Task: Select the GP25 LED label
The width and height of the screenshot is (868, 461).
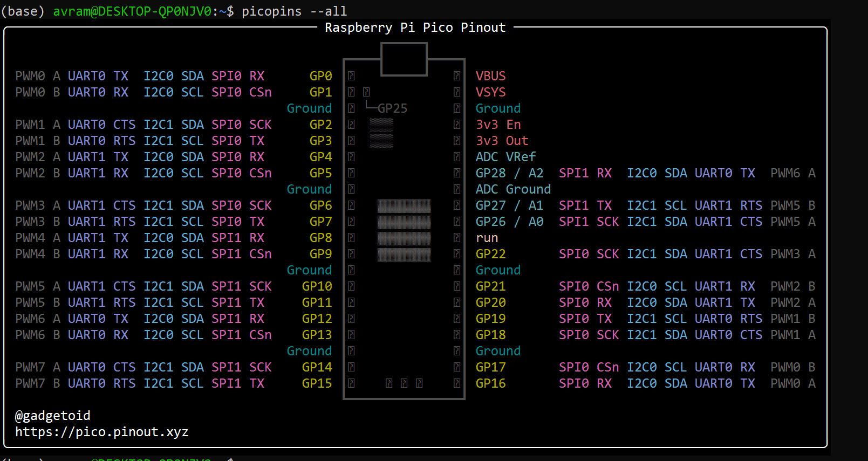Action: click(x=392, y=108)
